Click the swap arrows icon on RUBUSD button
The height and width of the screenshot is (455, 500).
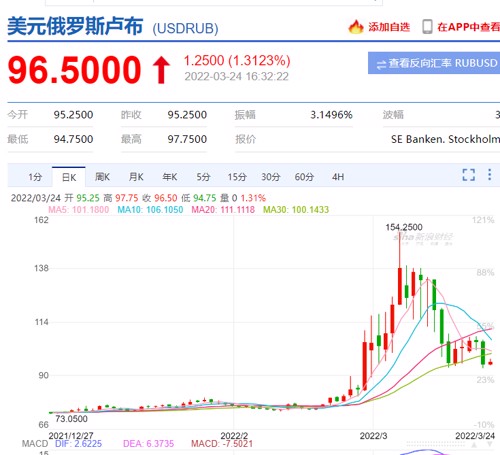coord(381,65)
